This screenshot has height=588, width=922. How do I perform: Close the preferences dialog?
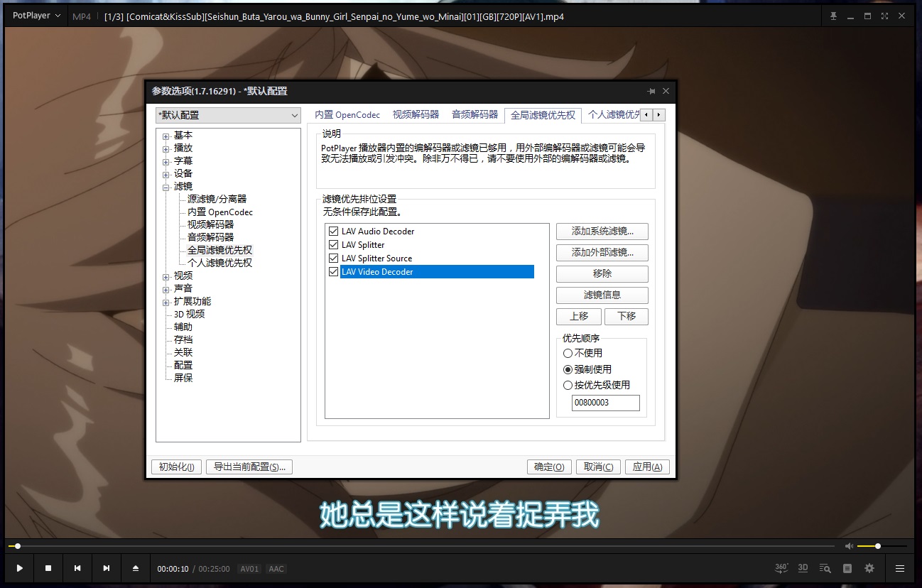(x=666, y=91)
